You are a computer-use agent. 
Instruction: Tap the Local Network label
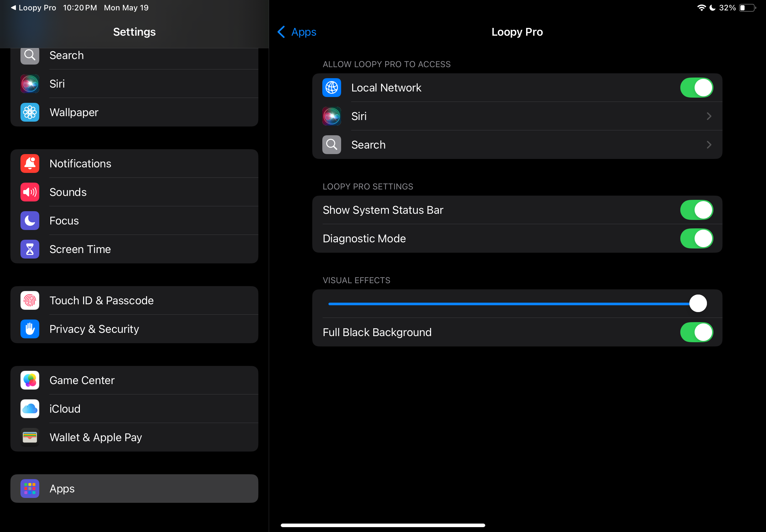[386, 88]
